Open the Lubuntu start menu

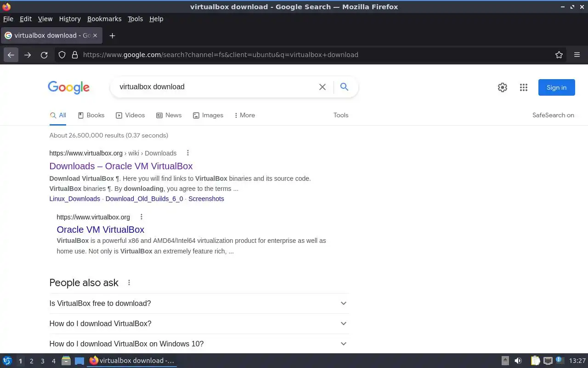[7, 361]
